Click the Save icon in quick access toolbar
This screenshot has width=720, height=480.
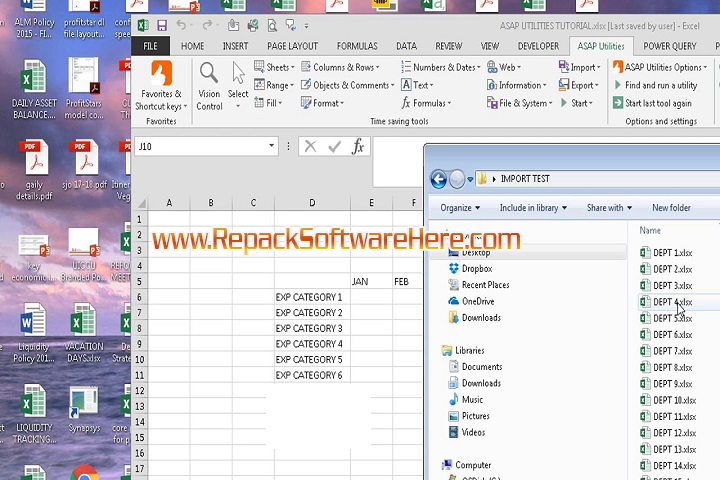click(162, 25)
